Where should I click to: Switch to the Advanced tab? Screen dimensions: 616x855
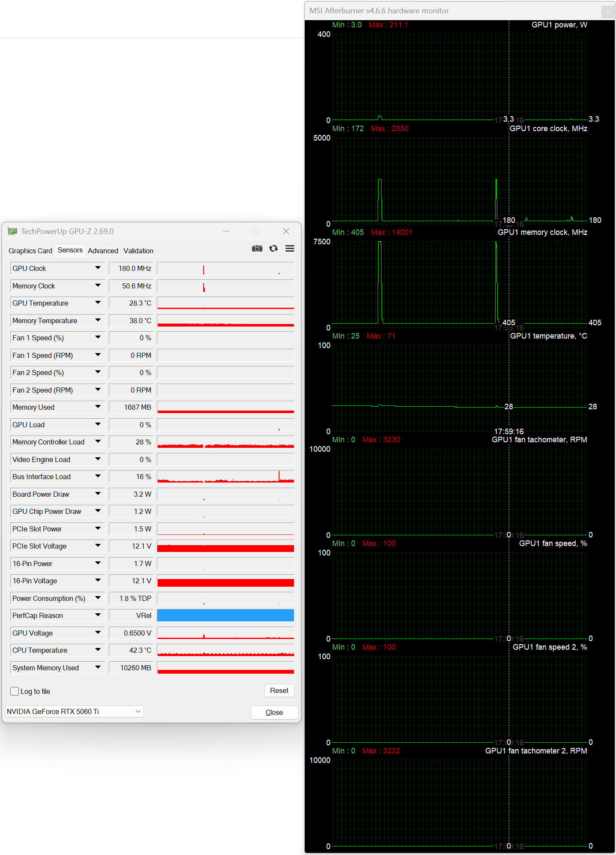(x=103, y=251)
